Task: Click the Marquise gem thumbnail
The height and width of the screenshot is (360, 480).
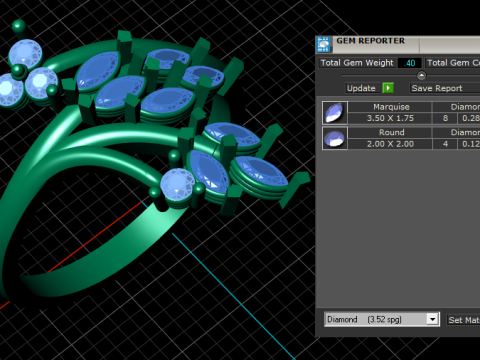Action: pyautogui.click(x=335, y=113)
